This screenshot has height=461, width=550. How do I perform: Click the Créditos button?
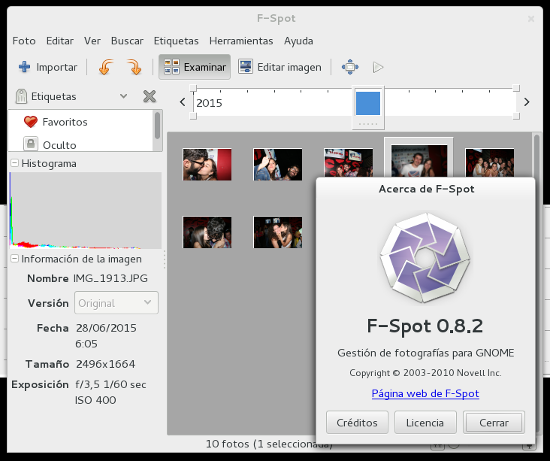click(x=357, y=422)
